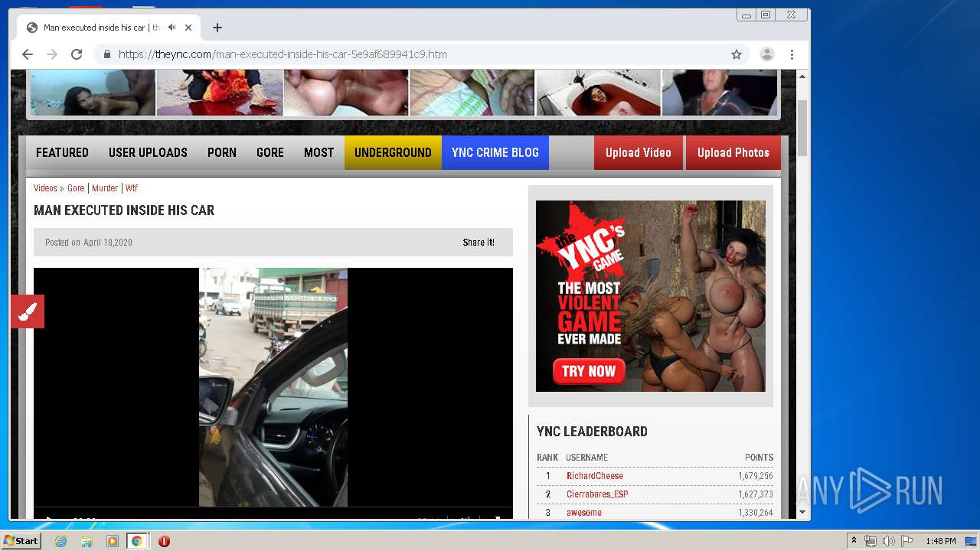
Task: Open the FEATURED menu item
Action: pyautogui.click(x=62, y=152)
